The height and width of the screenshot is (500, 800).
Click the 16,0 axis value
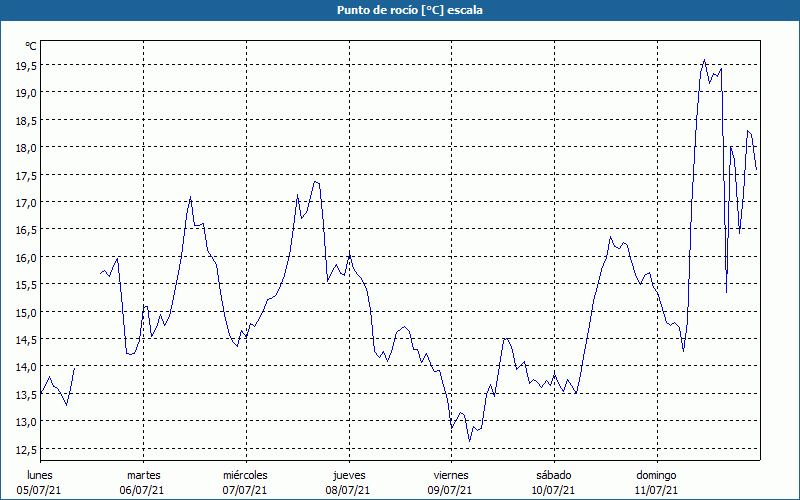tap(26, 258)
